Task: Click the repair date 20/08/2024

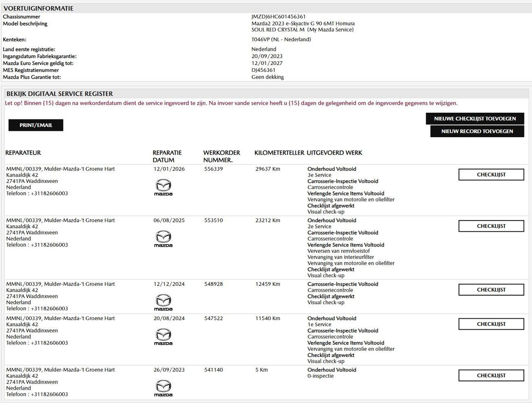Action: pyautogui.click(x=169, y=319)
